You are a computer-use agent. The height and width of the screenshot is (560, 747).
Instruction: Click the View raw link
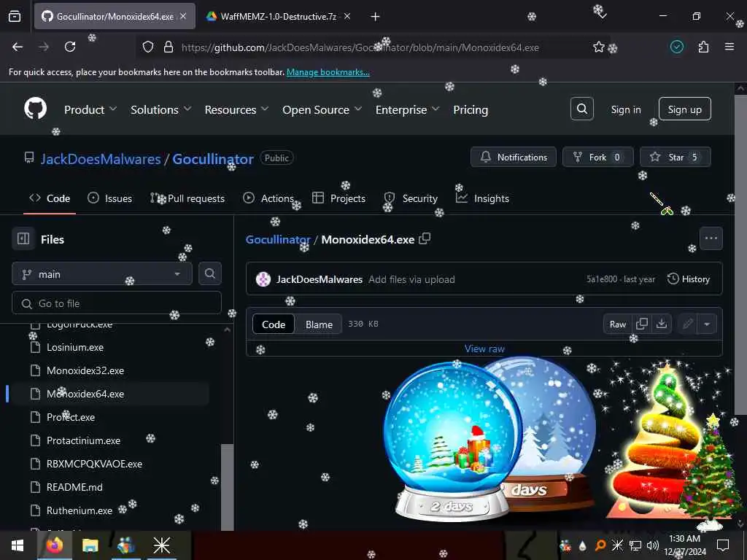click(484, 349)
